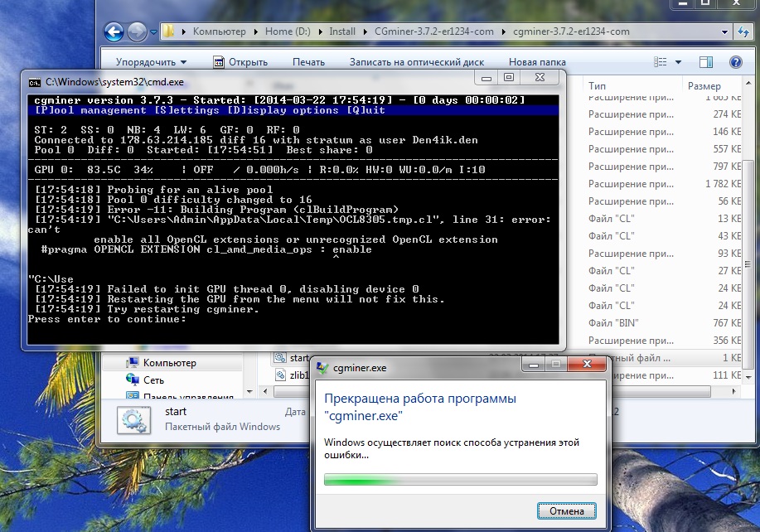Click the green progress bar in cgminer dialog
This screenshot has height=532, width=760.
tap(461, 480)
